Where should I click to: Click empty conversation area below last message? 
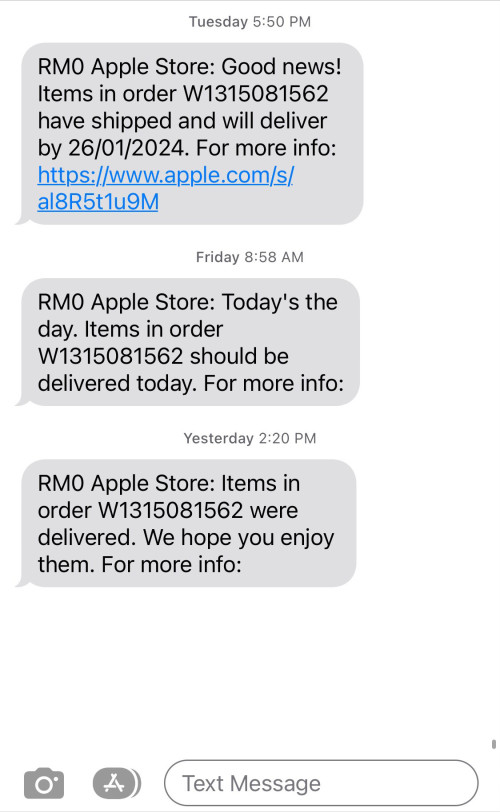(249, 668)
